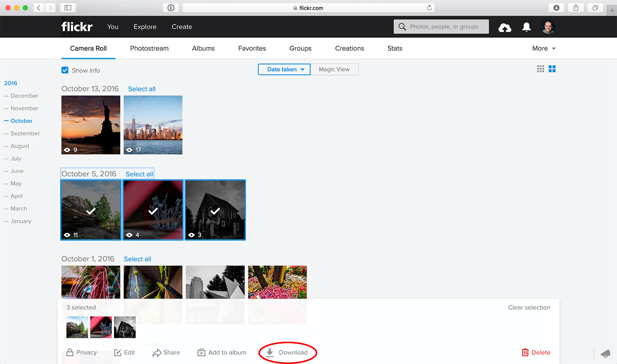This screenshot has width=617, height=364.
Task: Open the New York skyline photo
Action: click(x=153, y=125)
